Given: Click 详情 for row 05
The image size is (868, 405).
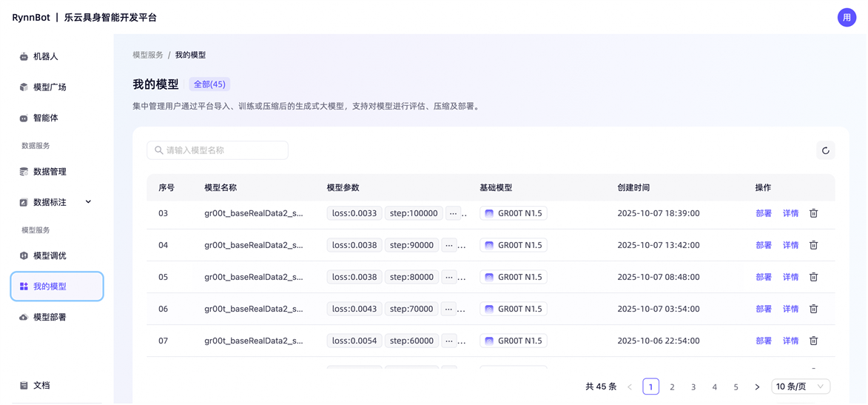Looking at the screenshot, I should pyautogui.click(x=790, y=276).
